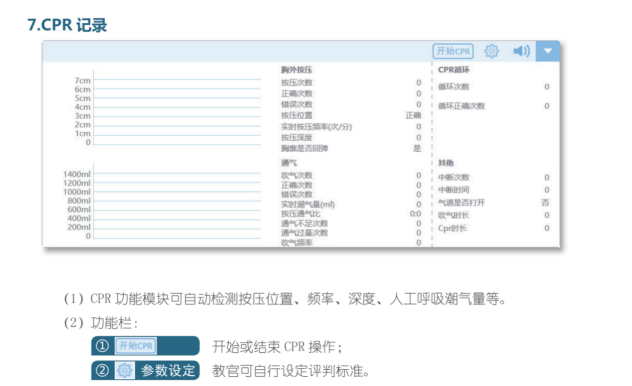Click the 通气过量次数 label
Viewport: 632px width, 386px height.
tap(304, 232)
